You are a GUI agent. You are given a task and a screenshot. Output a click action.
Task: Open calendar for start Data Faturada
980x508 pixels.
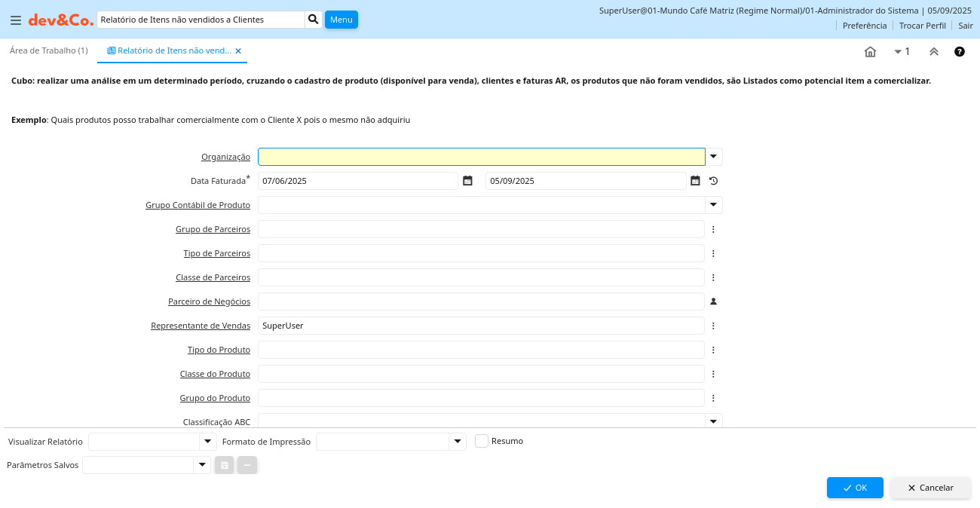[x=467, y=181]
